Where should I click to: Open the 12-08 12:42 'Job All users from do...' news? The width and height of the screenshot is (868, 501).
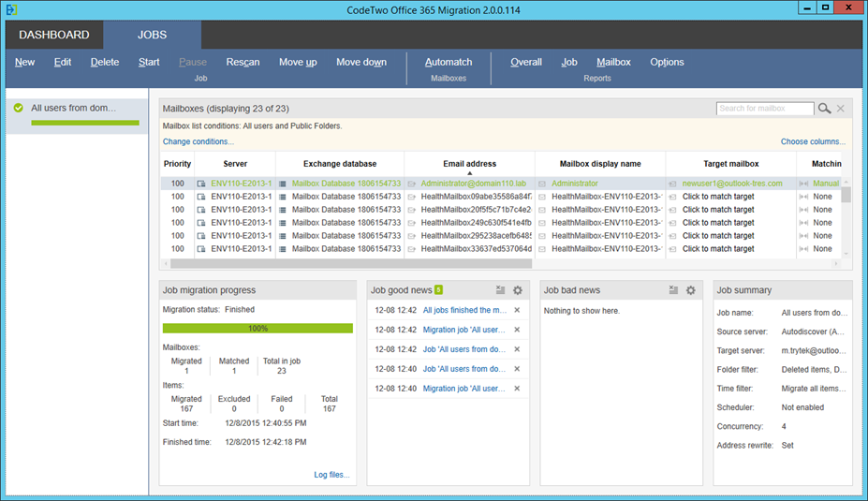tap(464, 349)
